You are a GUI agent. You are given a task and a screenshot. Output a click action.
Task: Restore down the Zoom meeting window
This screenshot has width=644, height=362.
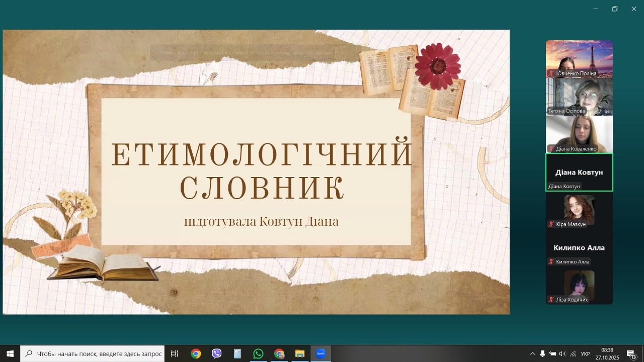[x=614, y=9]
